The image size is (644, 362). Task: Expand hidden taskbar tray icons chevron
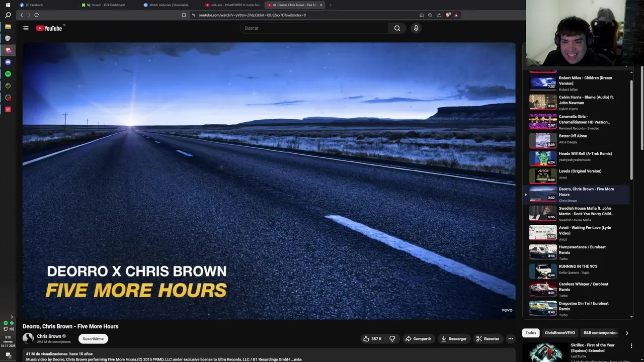pyautogui.click(x=12, y=317)
